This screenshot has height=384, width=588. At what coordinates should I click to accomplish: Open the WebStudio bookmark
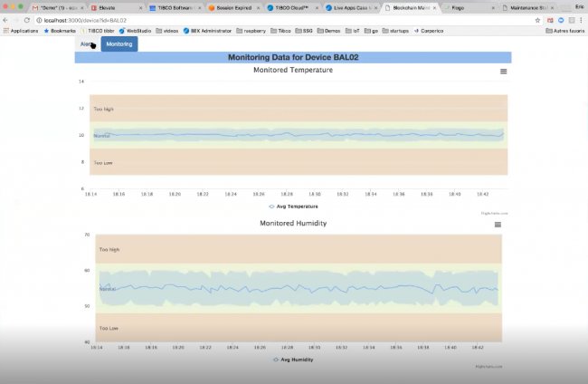(135, 31)
